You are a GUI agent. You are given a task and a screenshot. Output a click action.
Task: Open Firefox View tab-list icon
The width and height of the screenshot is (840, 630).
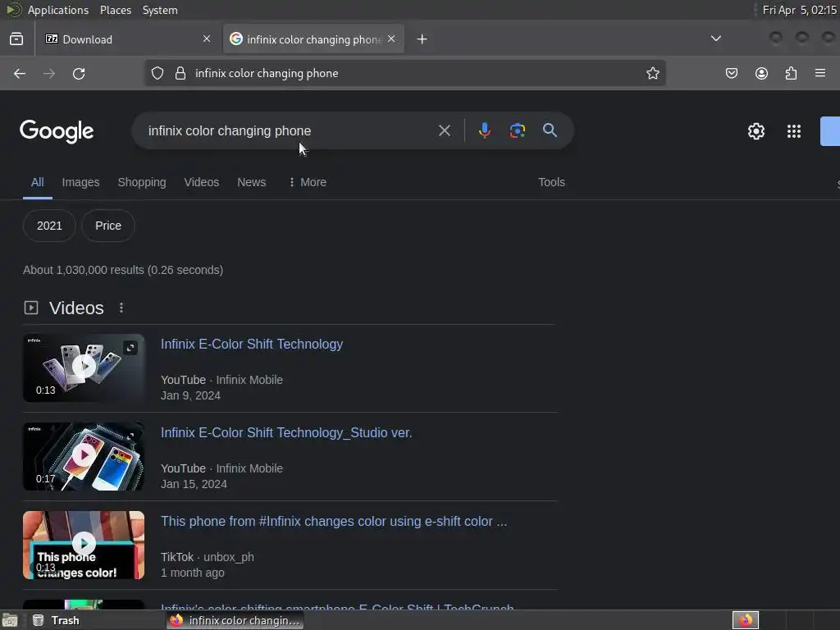tap(16, 39)
